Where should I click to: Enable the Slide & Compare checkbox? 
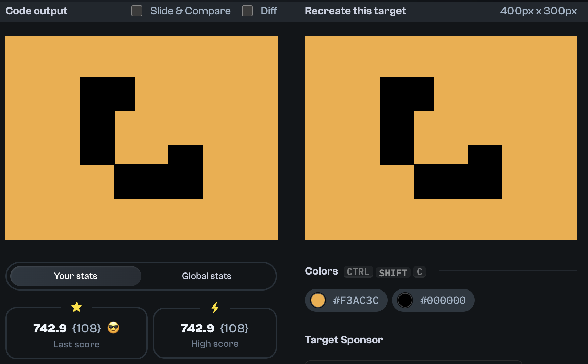[137, 11]
